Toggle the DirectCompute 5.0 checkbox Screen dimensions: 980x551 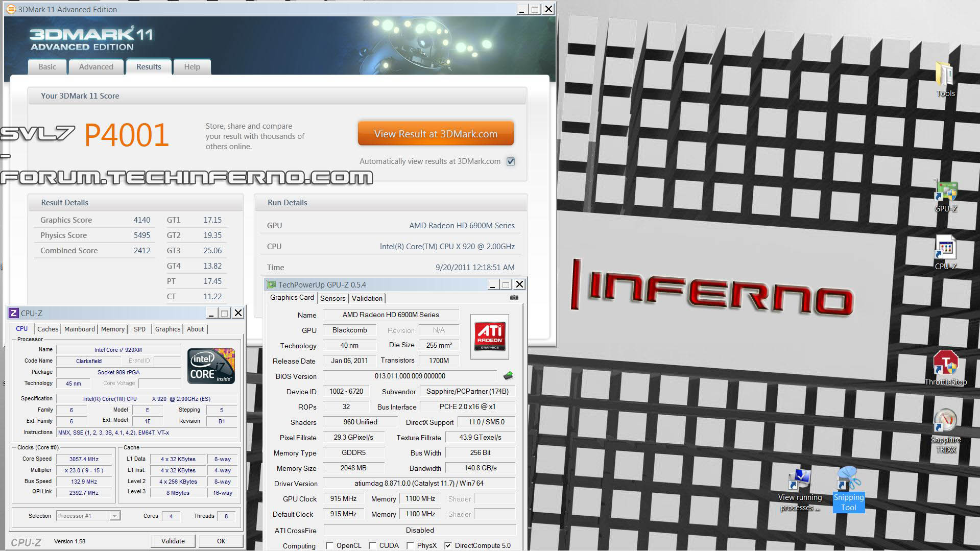click(x=448, y=545)
